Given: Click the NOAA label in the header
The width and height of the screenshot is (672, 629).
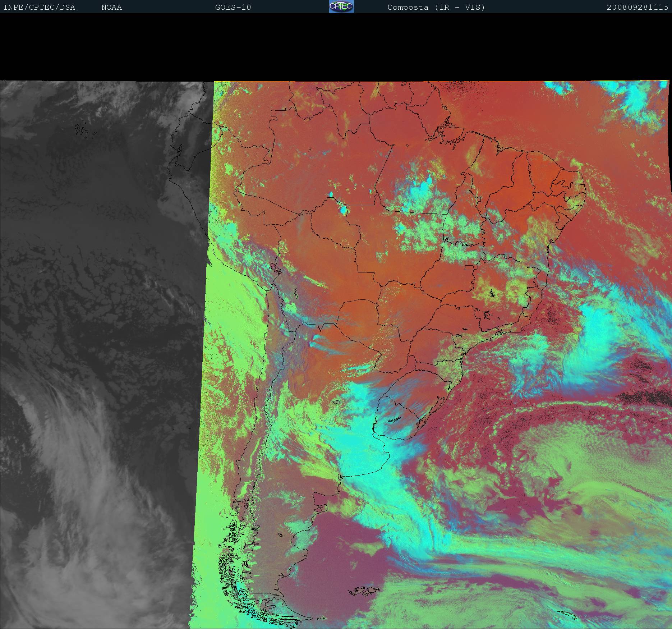Looking at the screenshot, I should (x=111, y=8).
